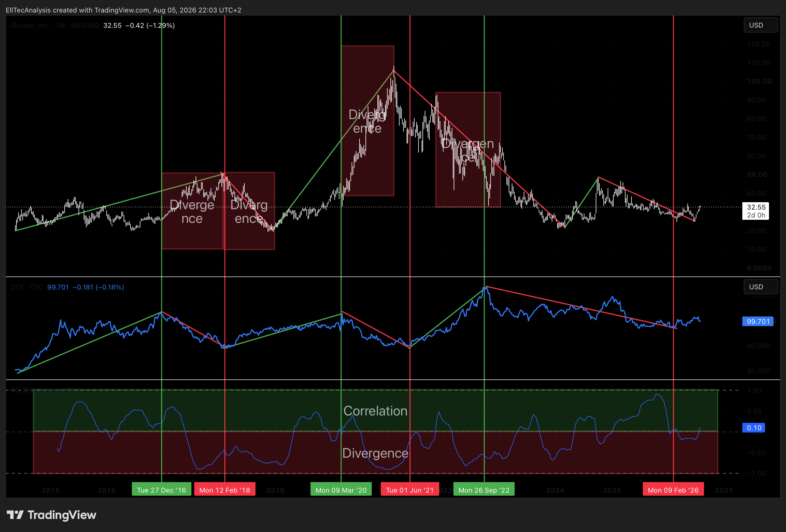Click the correlation coefficient indicator legend

pos(42,390)
